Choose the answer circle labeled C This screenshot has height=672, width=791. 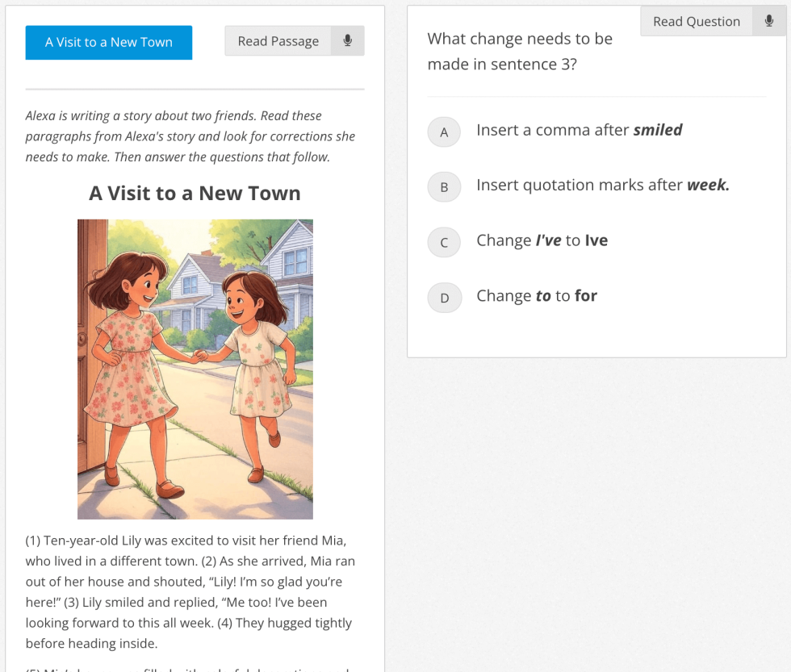pos(444,242)
